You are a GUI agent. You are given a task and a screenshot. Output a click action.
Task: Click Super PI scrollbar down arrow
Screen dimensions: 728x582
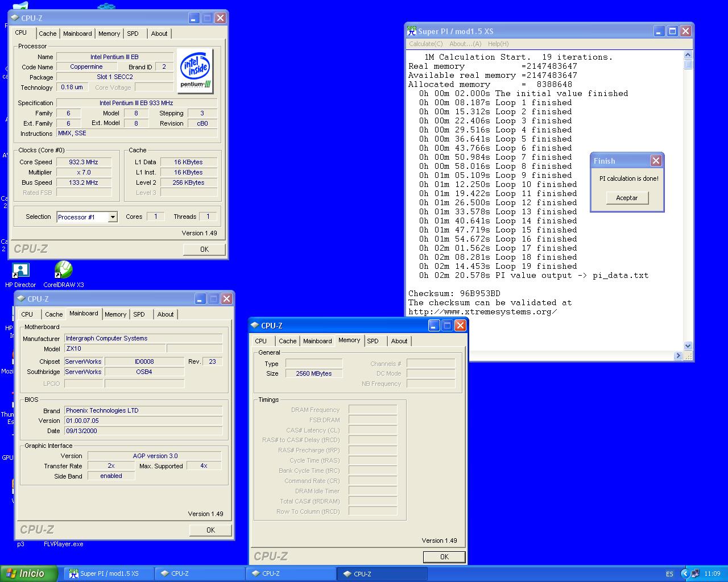click(688, 346)
